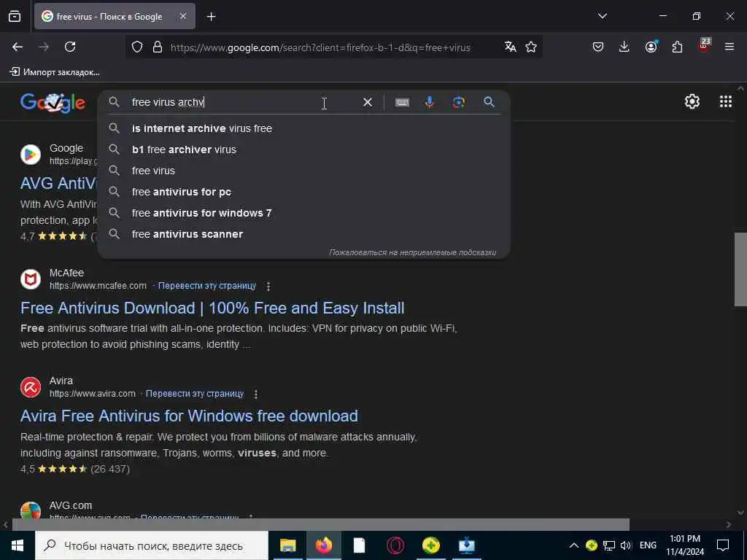This screenshot has width=747, height=560.
Task: Open Windows notification center
Action: click(723, 545)
